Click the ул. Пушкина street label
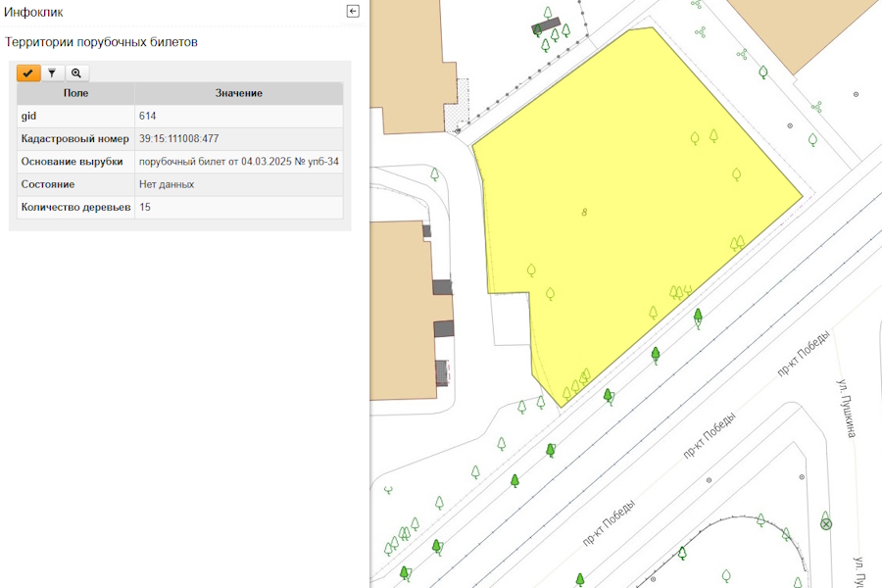The width and height of the screenshot is (882, 588). point(847,408)
